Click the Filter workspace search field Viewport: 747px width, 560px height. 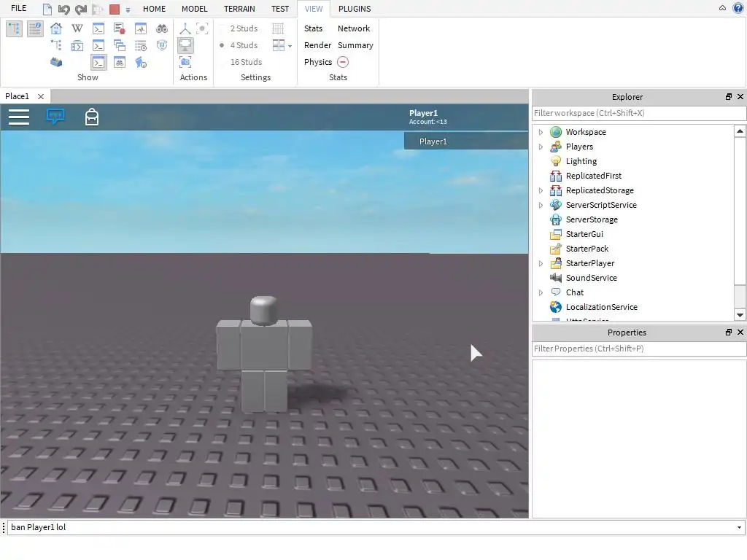click(x=639, y=113)
